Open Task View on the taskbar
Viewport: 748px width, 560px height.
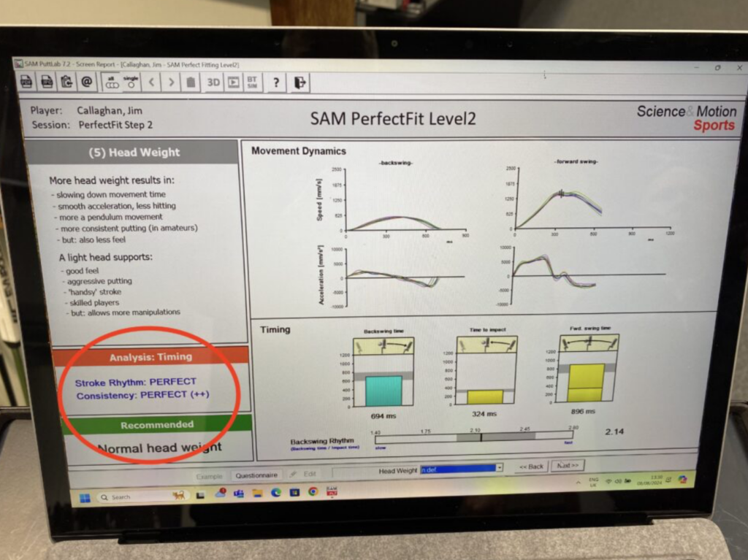(200, 496)
